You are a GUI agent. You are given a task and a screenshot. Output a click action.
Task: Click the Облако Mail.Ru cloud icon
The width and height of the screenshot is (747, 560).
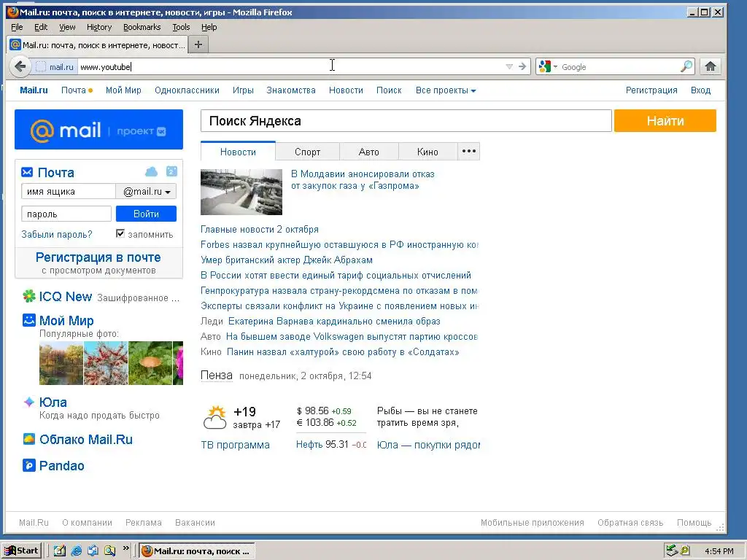point(29,439)
